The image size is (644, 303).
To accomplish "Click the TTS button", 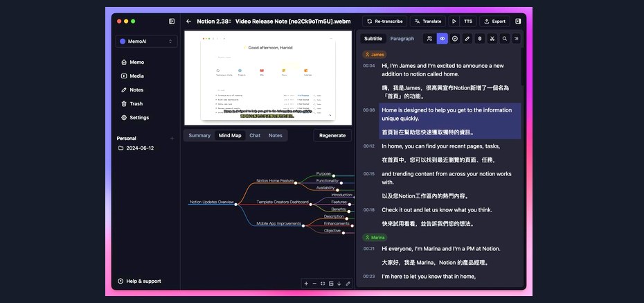I will point(468,21).
